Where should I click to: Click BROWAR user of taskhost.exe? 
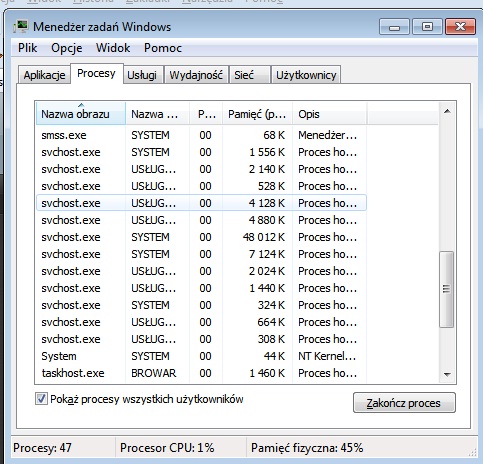153,373
